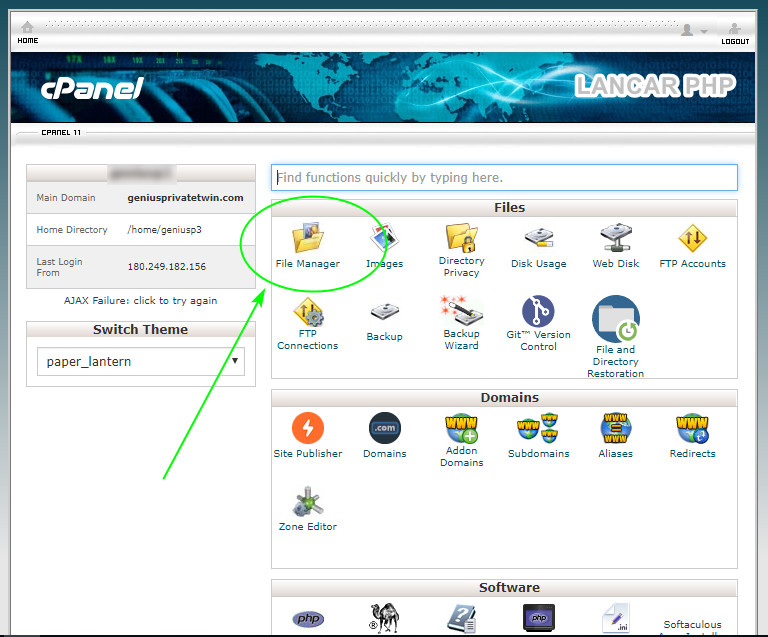Click the Last Login From label

(59, 267)
